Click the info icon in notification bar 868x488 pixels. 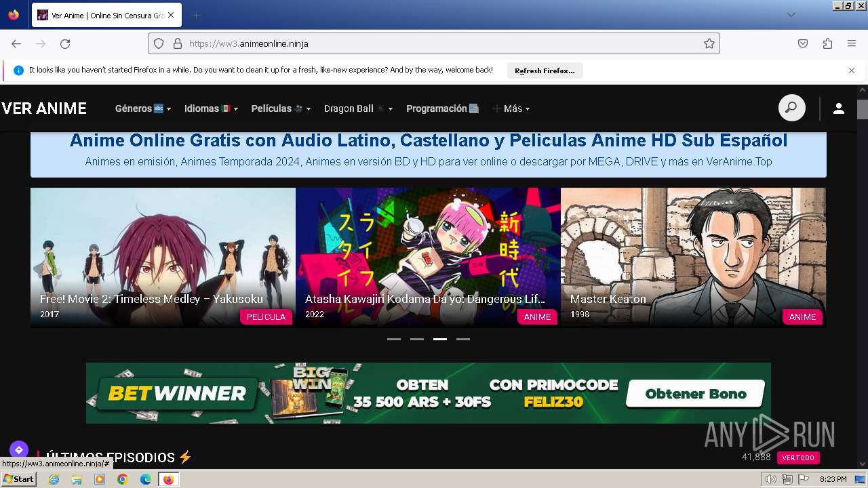[18, 70]
